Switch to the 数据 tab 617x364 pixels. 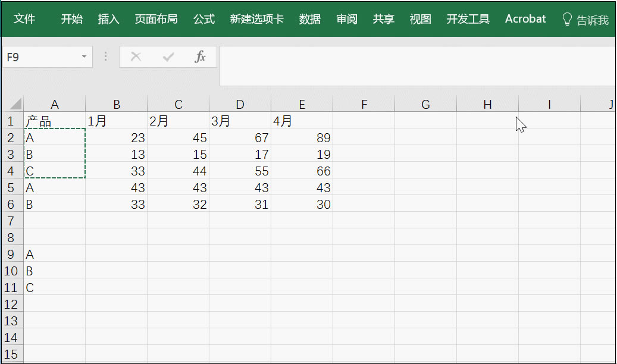[x=309, y=19]
